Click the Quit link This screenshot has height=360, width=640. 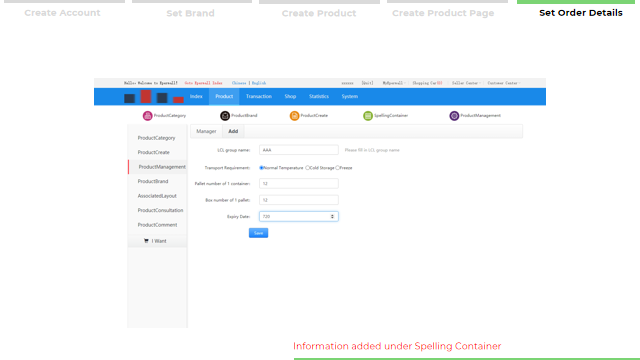coord(367,83)
